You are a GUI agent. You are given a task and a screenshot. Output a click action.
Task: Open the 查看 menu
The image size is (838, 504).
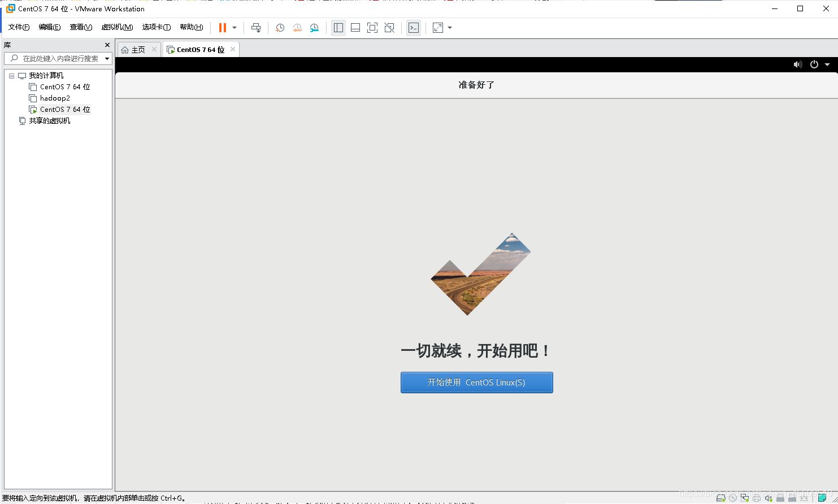coord(81,27)
